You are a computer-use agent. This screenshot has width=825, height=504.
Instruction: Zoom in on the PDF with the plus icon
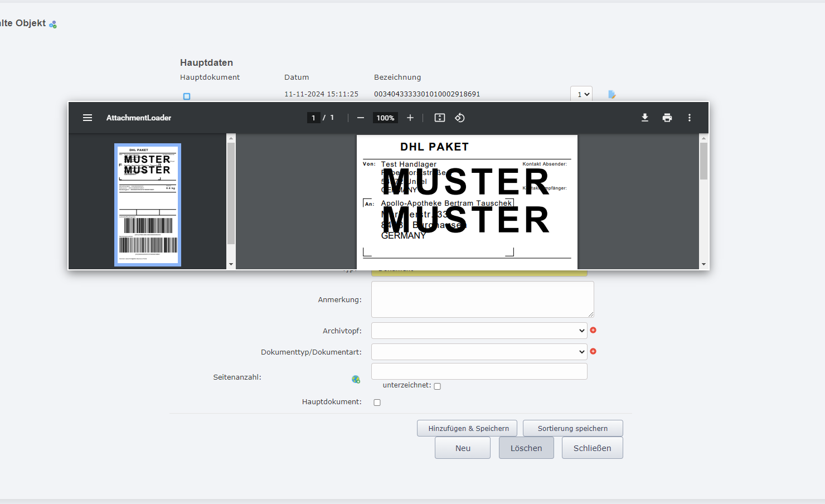[410, 118]
